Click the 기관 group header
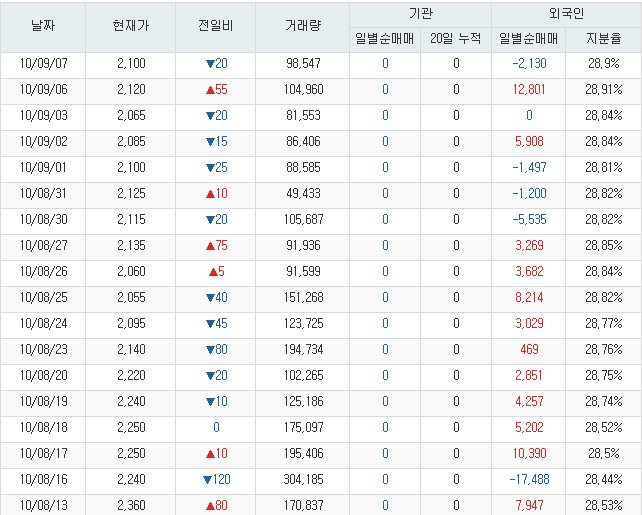 tap(420, 14)
